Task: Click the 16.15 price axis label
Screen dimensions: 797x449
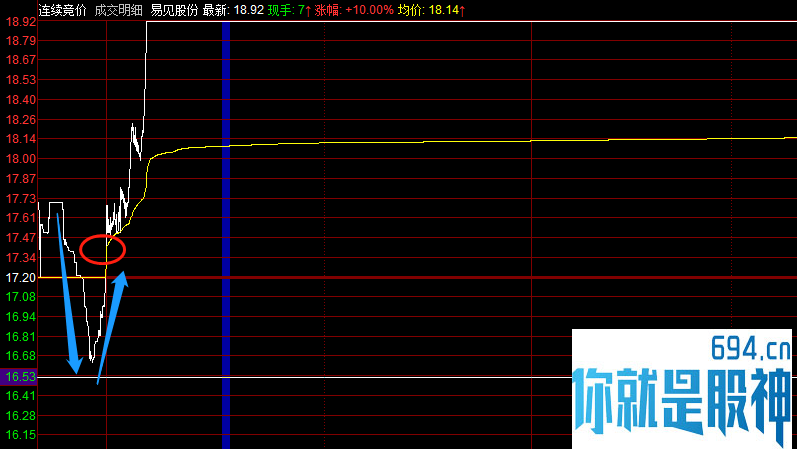Action: point(21,435)
